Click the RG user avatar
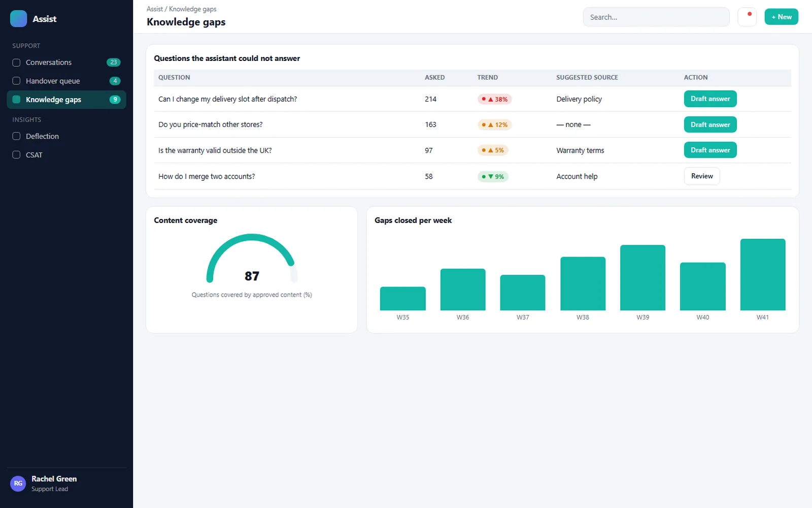 point(18,484)
